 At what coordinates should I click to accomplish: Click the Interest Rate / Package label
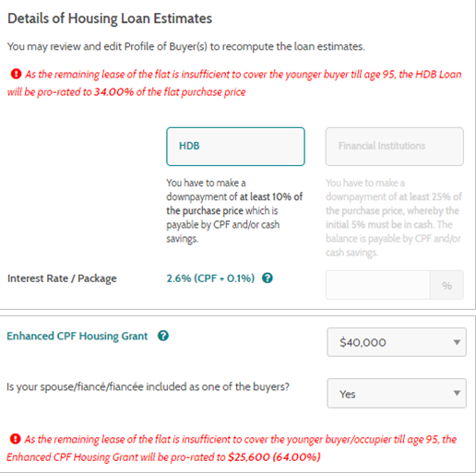pos(62,278)
